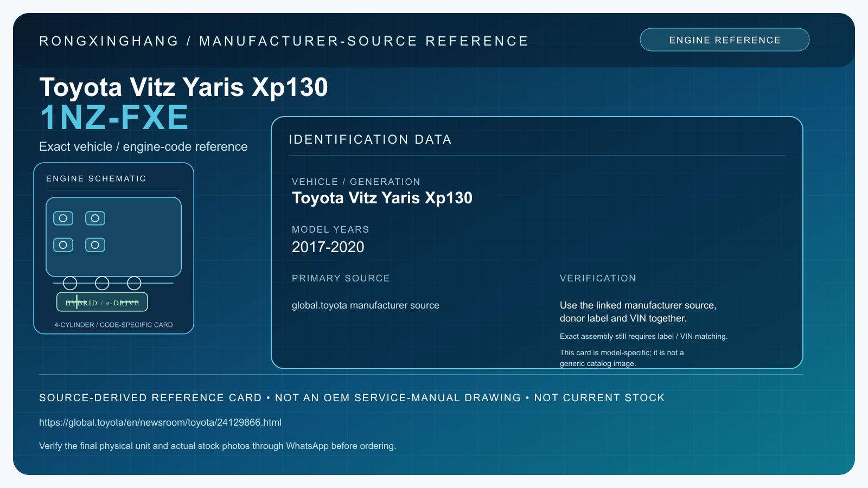
Task: Click 'Use the linked manufacturer source' instruction
Action: point(638,312)
